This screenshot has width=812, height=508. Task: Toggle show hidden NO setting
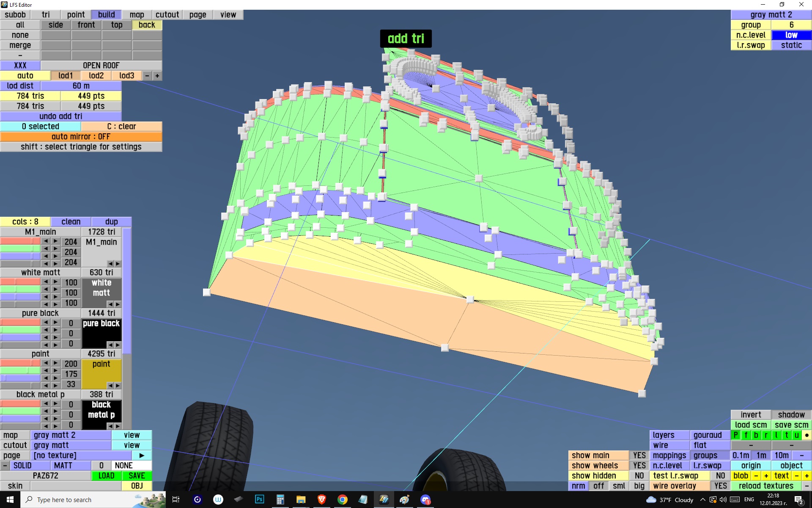click(x=639, y=476)
